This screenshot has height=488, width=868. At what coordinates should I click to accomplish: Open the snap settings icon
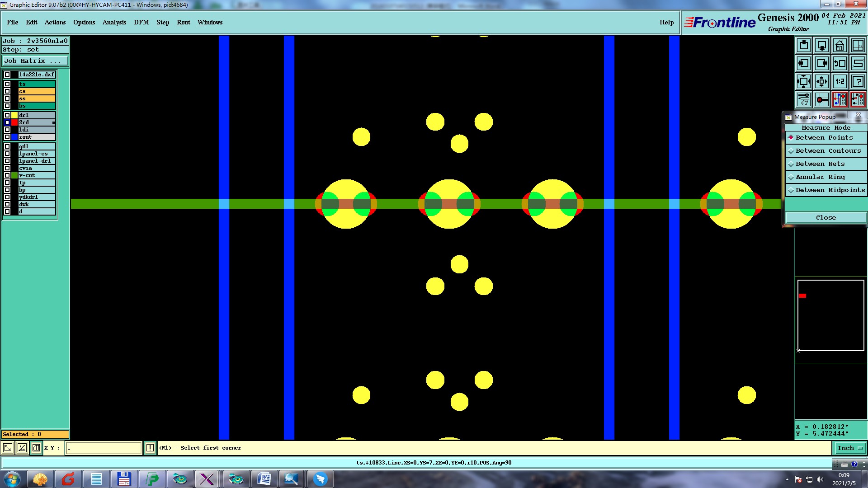[821, 99]
